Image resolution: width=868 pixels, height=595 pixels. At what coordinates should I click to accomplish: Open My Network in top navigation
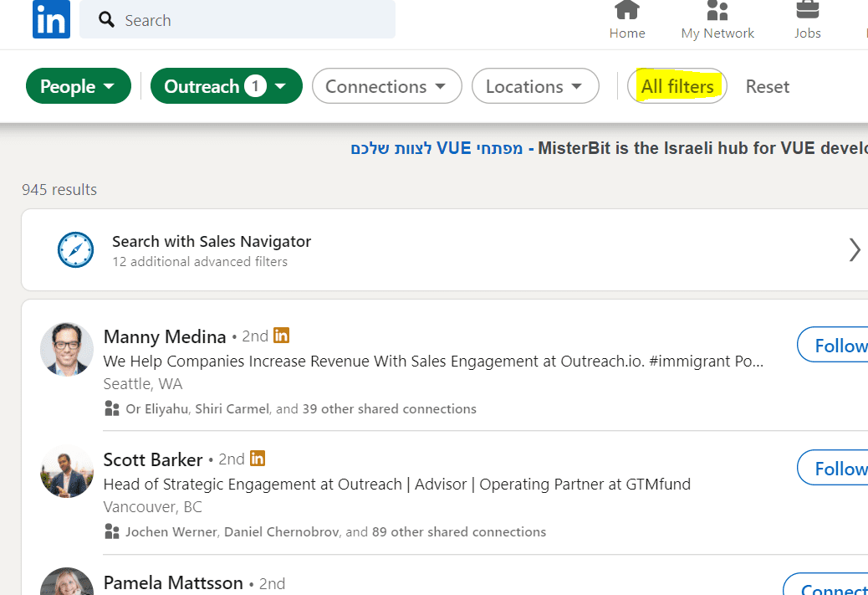[x=717, y=20]
